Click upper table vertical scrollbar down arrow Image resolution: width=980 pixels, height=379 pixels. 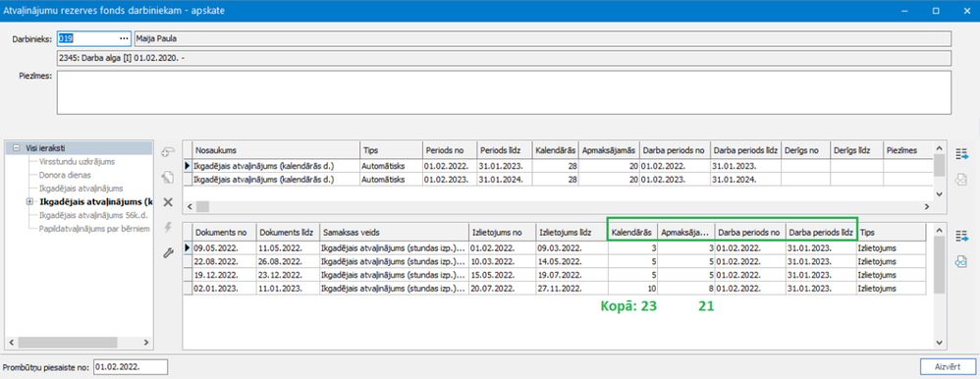click(938, 193)
